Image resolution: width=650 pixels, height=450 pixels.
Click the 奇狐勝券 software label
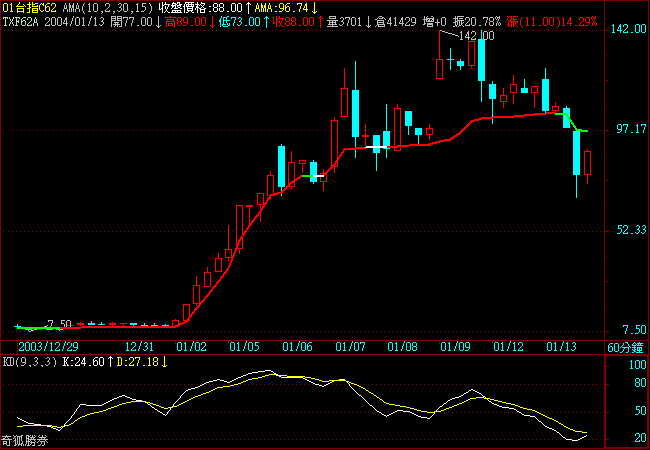click(25, 440)
